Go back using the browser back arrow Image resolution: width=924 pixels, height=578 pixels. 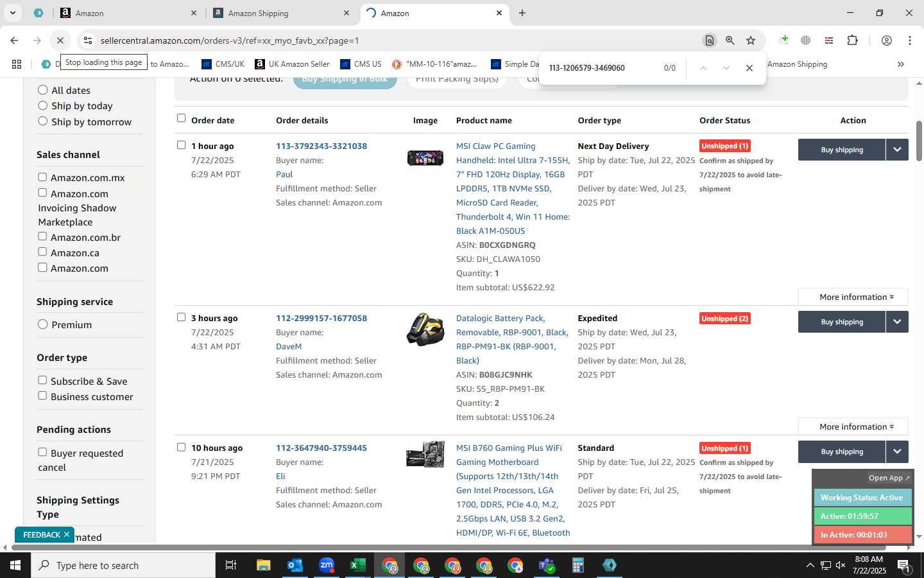tap(14, 40)
